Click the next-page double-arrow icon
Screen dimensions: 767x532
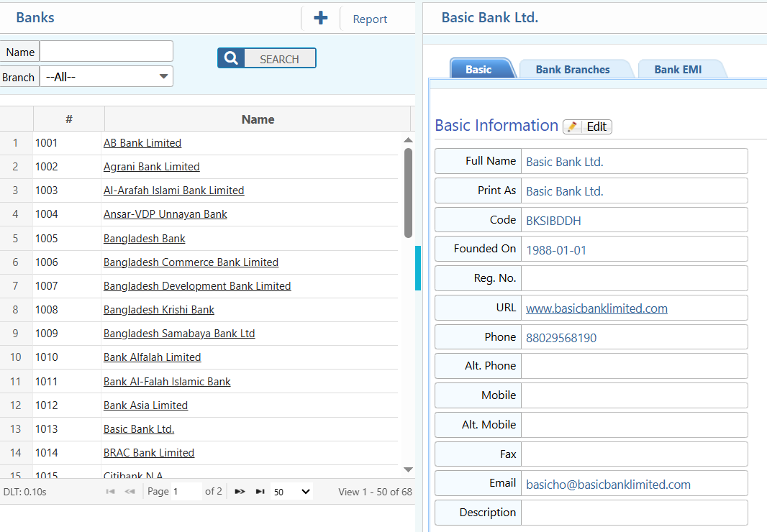pyautogui.click(x=240, y=491)
